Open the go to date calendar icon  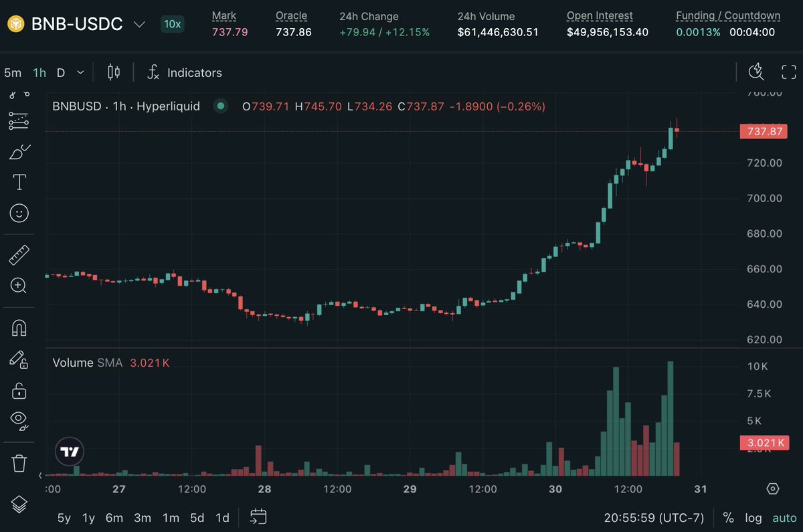[258, 517]
